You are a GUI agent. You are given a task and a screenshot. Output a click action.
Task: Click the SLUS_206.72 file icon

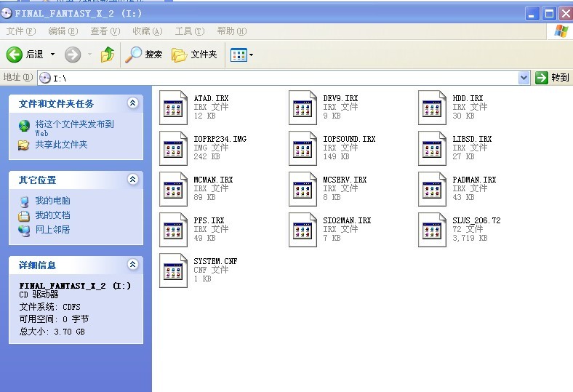(433, 230)
